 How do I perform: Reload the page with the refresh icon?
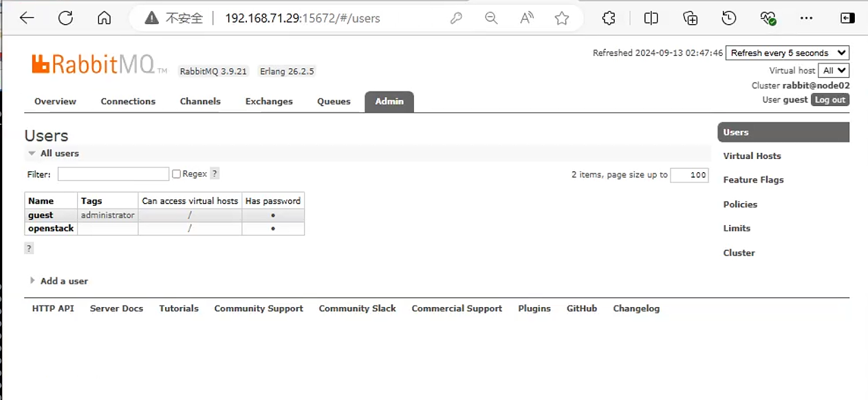65,19
